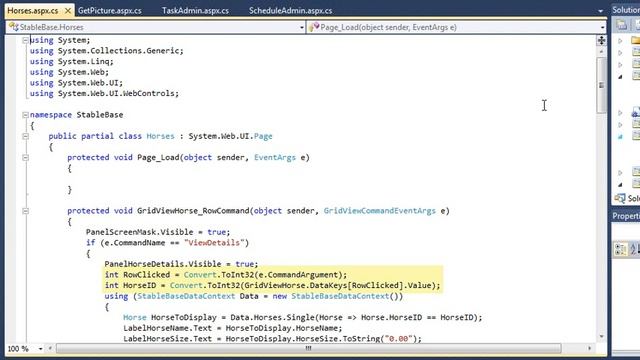Open the 100 % zoom dropdown
The width and height of the screenshot is (640, 360).
click(40, 349)
